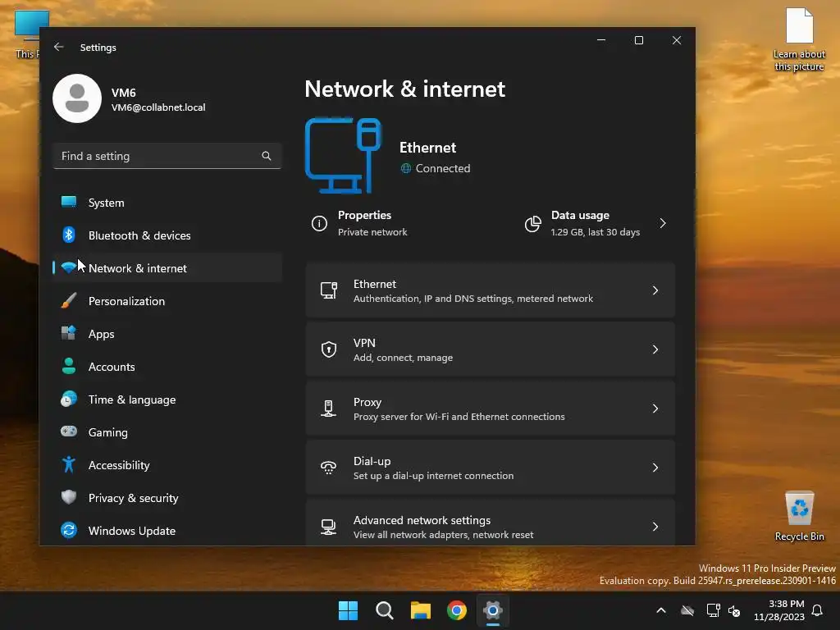The image size is (840, 630).
Task: Click the Ethernet row chevron
Action: point(655,290)
